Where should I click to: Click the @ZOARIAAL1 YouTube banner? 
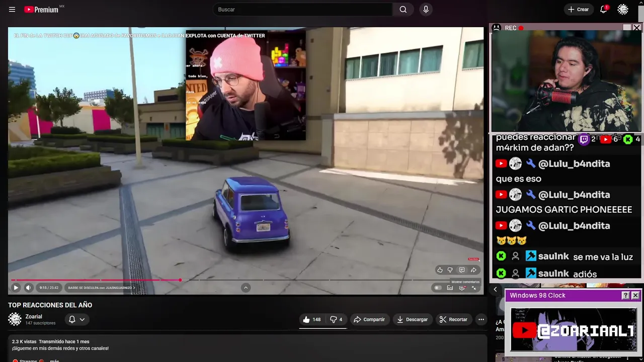pos(574,329)
